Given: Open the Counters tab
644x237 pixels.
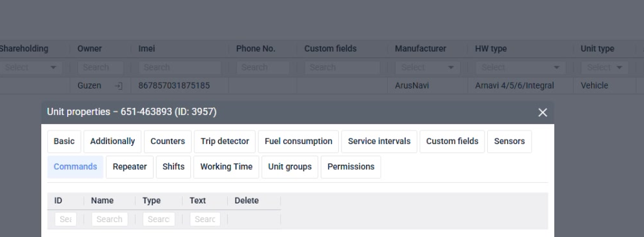Looking at the screenshot, I should [x=168, y=141].
